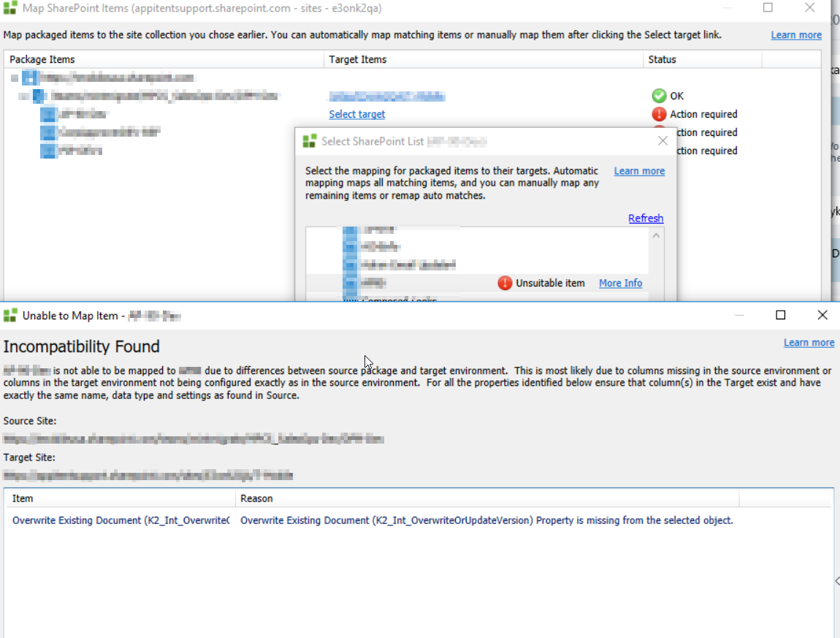The height and width of the screenshot is (638, 840).
Task: Select the third list icon in package tree
Action: click(48, 151)
